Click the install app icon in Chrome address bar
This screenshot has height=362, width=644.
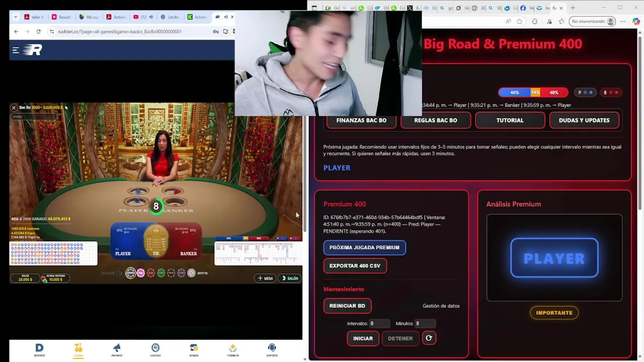[225, 31]
